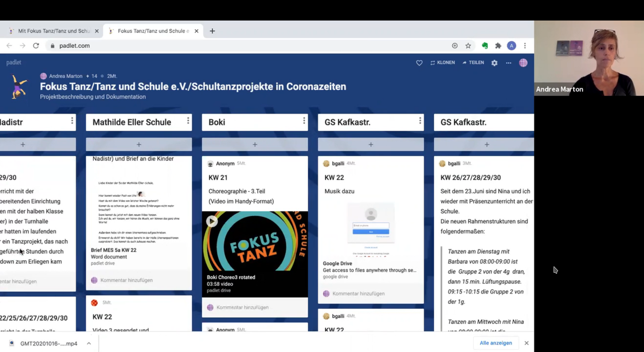Add a post to Mathilde Eller Schule column

[139, 144]
